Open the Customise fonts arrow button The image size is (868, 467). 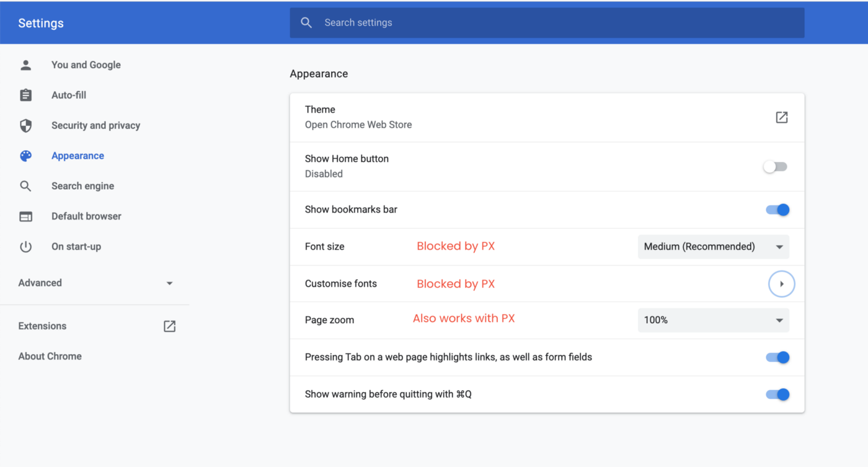tap(781, 284)
